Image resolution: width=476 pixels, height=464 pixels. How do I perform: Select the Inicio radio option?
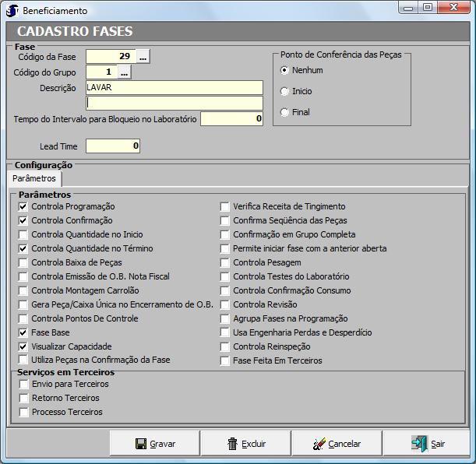click(x=285, y=91)
